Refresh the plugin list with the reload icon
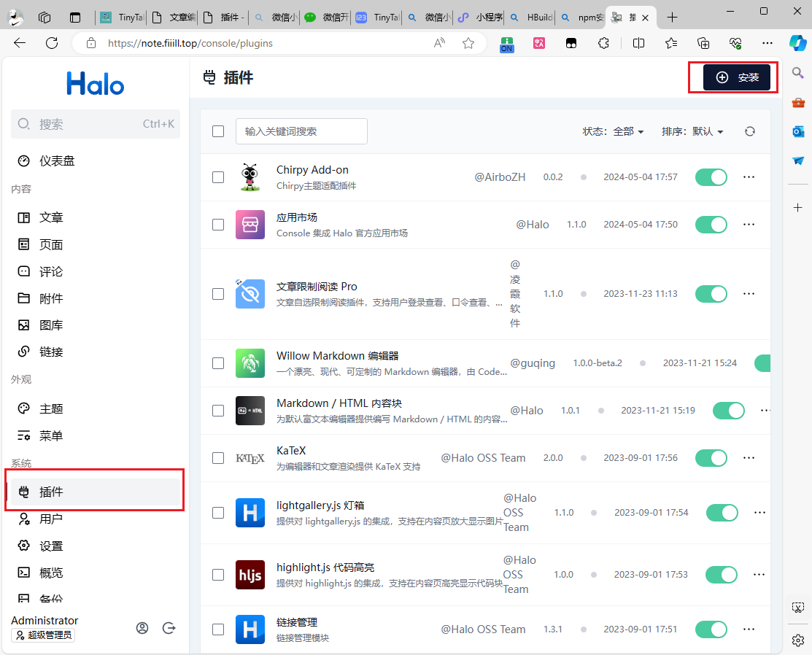812x655 pixels. pyautogui.click(x=750, y=131)
